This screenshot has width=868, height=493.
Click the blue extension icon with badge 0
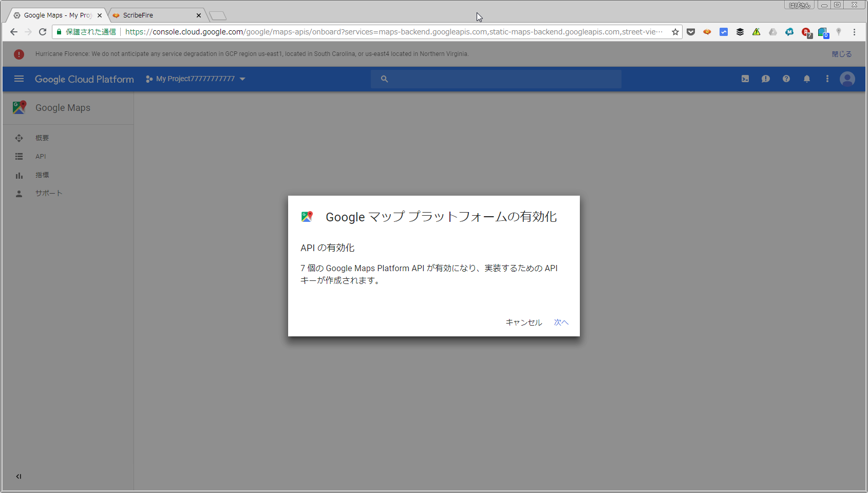click(823, 33)
